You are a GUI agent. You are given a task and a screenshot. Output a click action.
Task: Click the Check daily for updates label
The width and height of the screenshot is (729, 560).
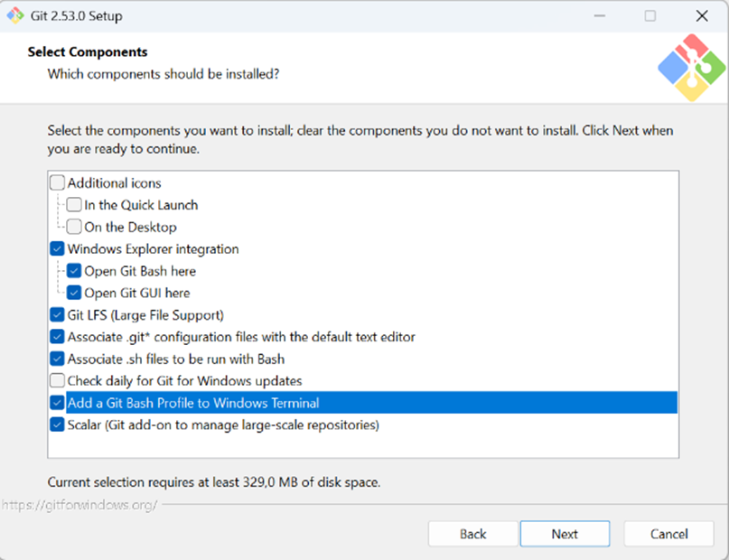(x=184, y=381)
